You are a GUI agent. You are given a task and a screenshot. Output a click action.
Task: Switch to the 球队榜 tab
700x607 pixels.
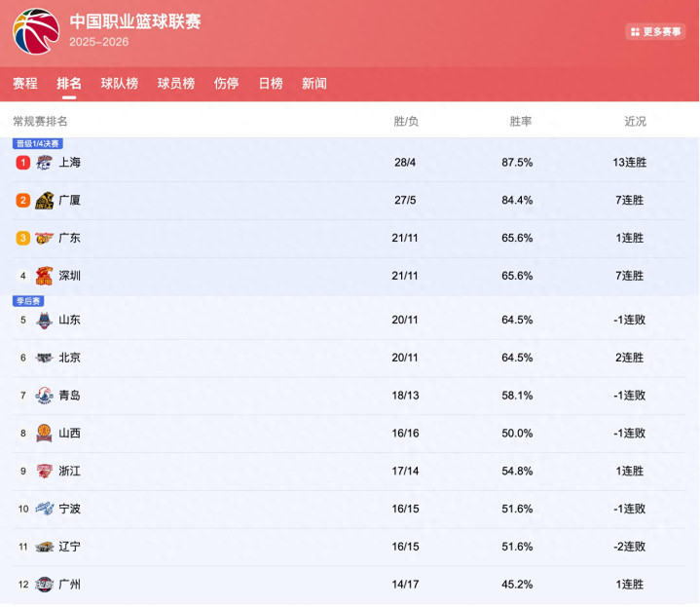(x=119, y=84)
